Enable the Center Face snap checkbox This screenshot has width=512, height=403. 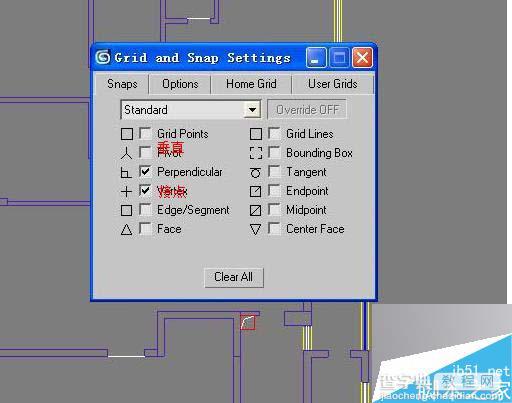[x=274, y=229]
